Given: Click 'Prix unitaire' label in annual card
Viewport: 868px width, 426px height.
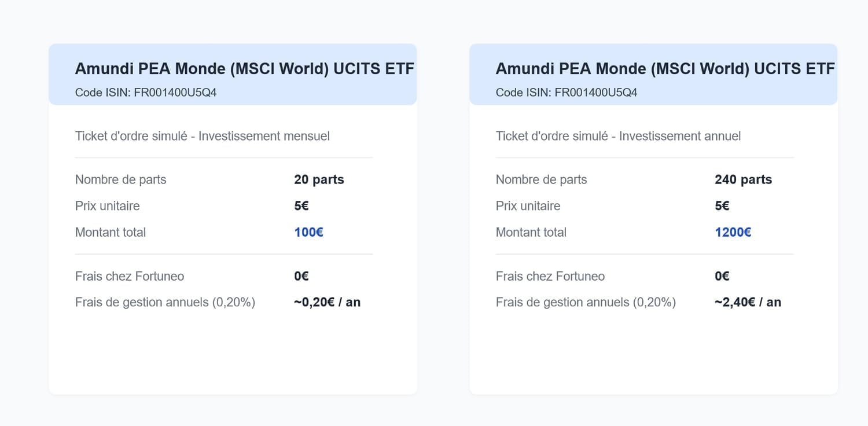Looking at the screenshot, I should tap(528, 206).
